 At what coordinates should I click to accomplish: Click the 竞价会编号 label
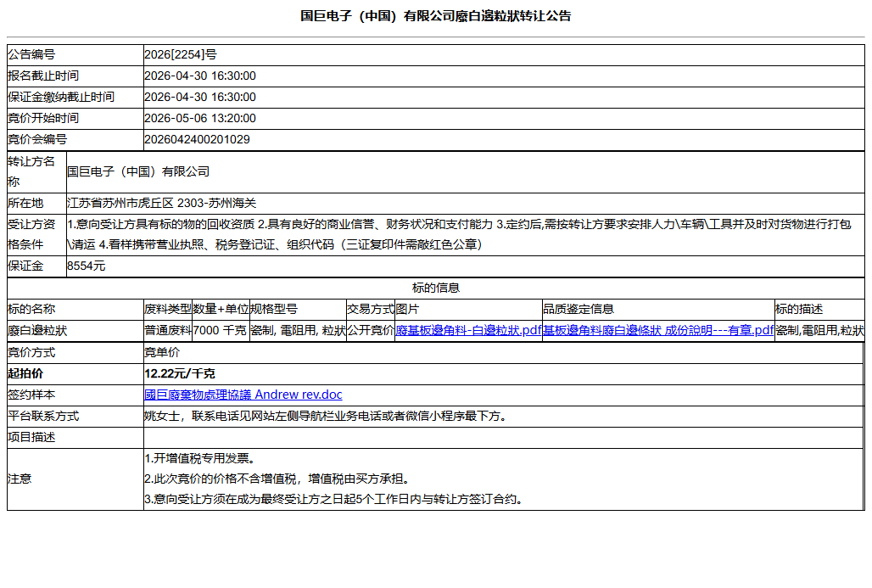[x=37, y=139]
